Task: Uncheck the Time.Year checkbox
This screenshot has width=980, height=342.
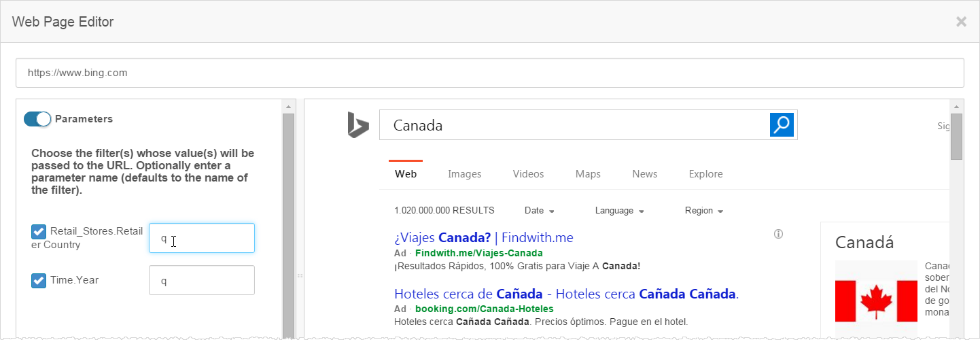Action: coord(39,280)
